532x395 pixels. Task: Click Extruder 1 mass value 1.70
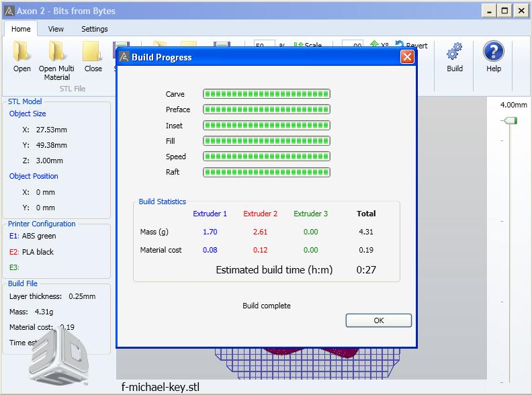click(210, 232)
